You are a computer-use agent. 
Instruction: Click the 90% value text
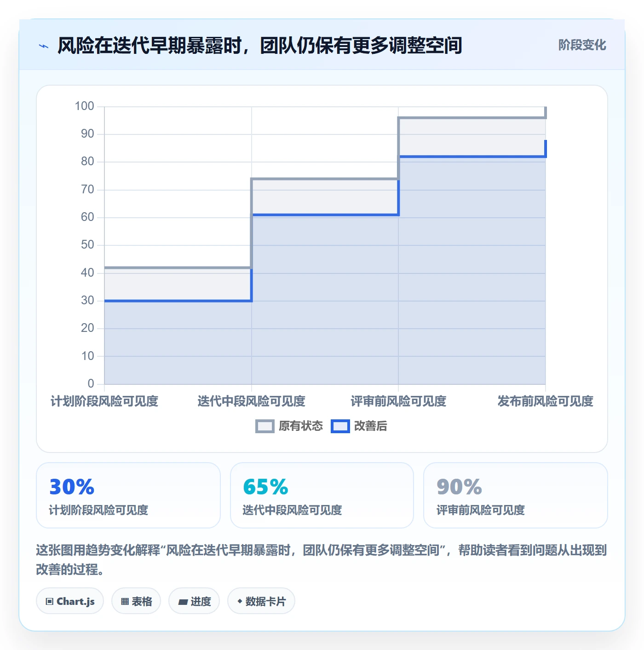click(459, 487)
